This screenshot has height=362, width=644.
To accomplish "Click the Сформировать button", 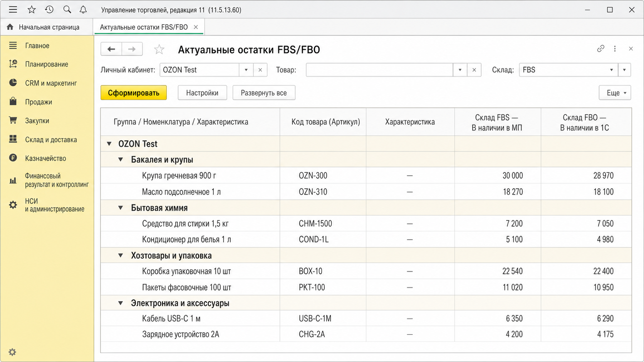I will pyautogui.click(x=134, y=93).
